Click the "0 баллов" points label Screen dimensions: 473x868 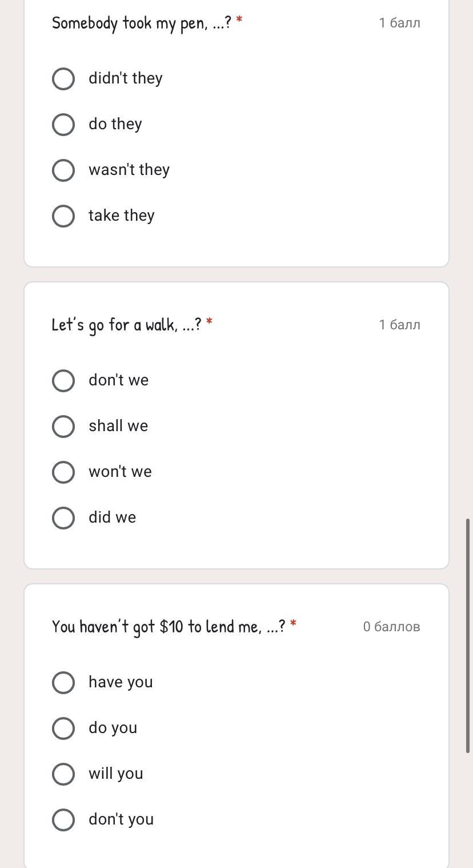[391, 627]
